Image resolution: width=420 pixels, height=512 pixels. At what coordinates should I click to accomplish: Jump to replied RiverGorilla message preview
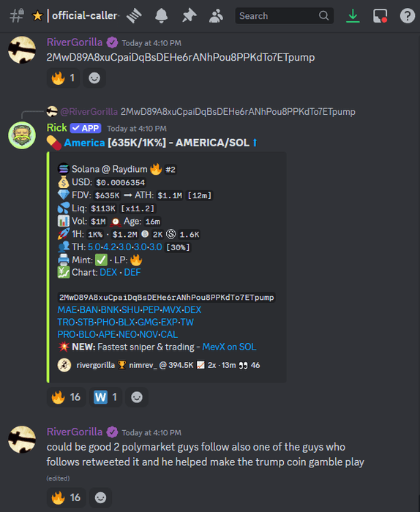coord(238,112)
